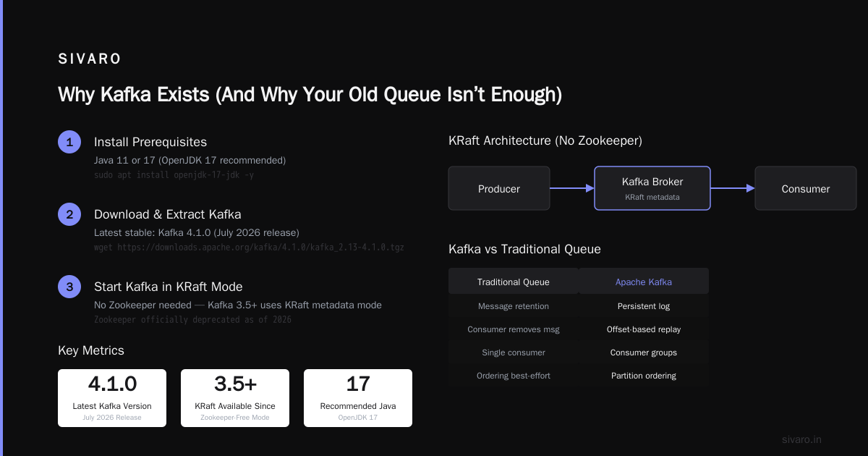
Task: Click the 'Traditional Queue' column header
Action: point(514,282)
